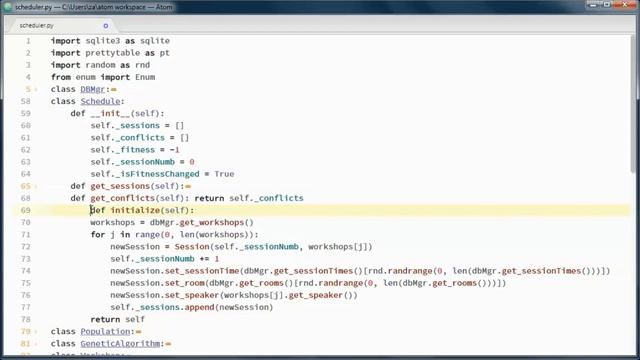640x360 pixels.
Task: Toggle fold arrow beside line 81
Action: tap(36, 344)
